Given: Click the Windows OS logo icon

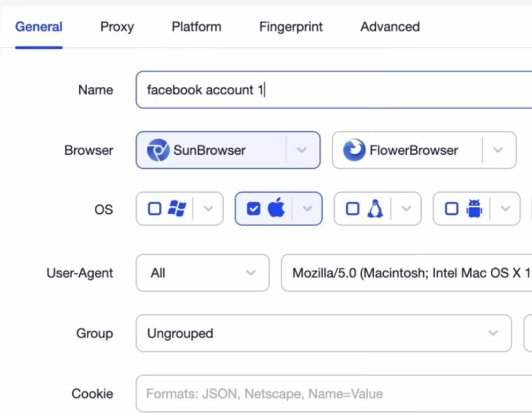Looking at the screenshot, I should (x=177, y=208).
